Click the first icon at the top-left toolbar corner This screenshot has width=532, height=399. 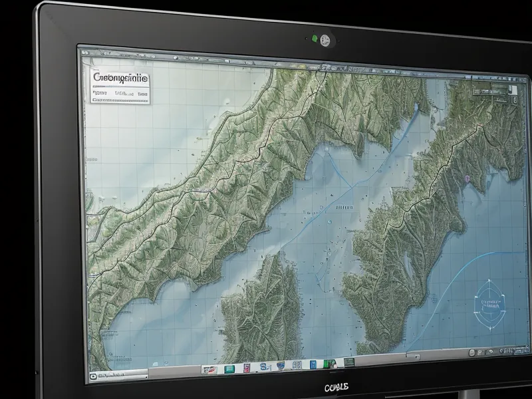85,53
